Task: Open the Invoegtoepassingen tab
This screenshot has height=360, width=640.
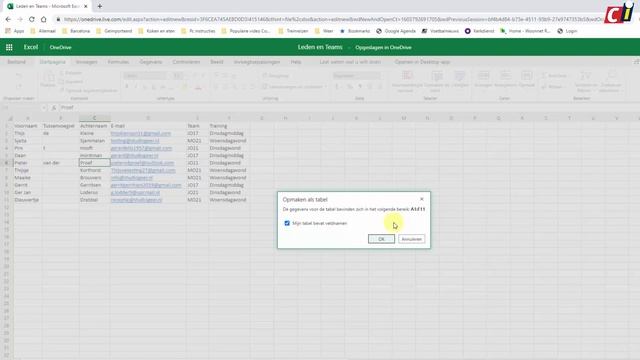Action: point(257,62)
